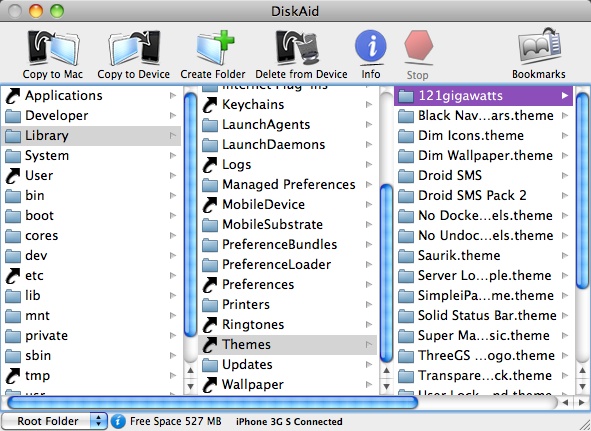591x431 pixels.
Task: Click the Dim Icons.theme folder icon
Action: [x=406, y=136]
